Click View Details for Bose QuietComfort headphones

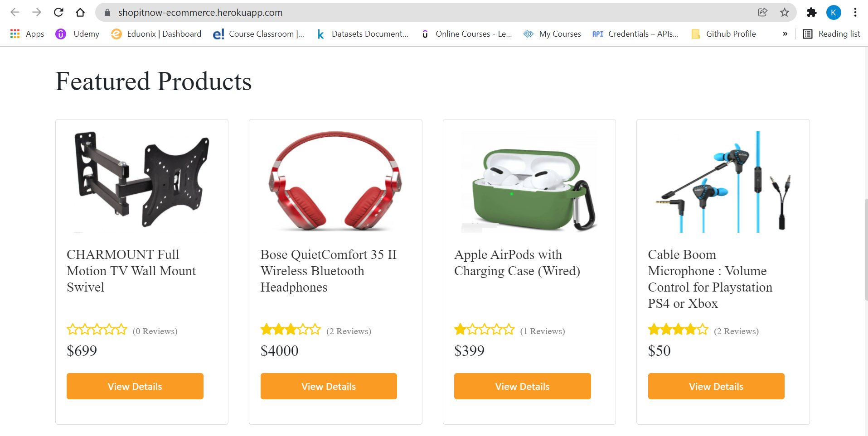click(x=329, y=386)
